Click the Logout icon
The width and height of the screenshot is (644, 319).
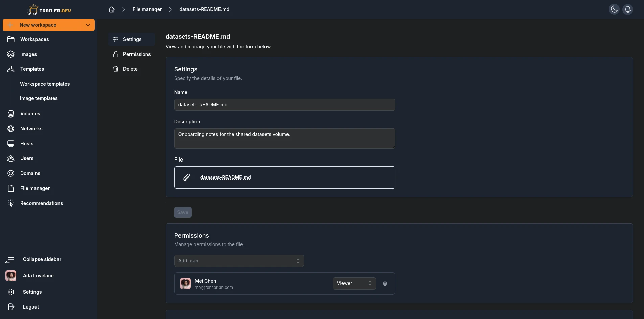tap(11, 307)
